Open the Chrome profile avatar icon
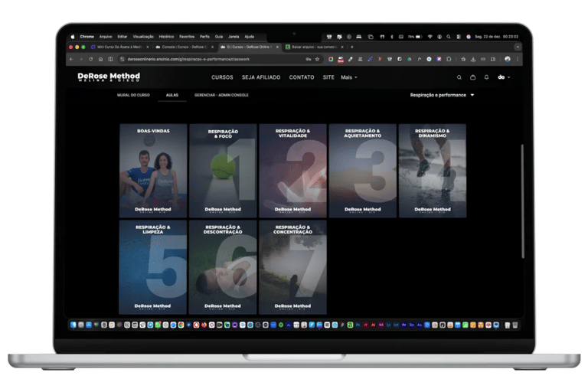 point(508,59)
